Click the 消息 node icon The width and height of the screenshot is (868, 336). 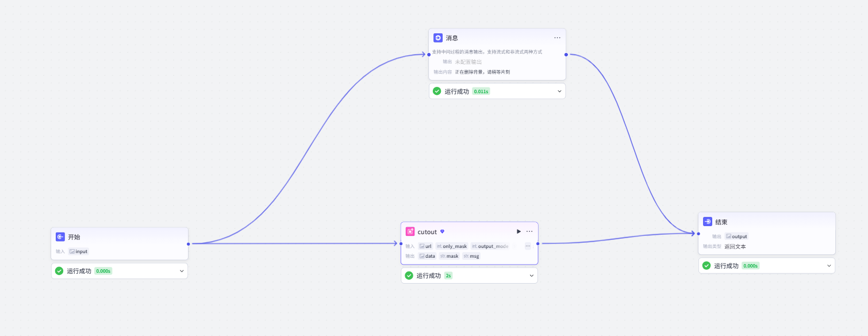pos(438,37)
